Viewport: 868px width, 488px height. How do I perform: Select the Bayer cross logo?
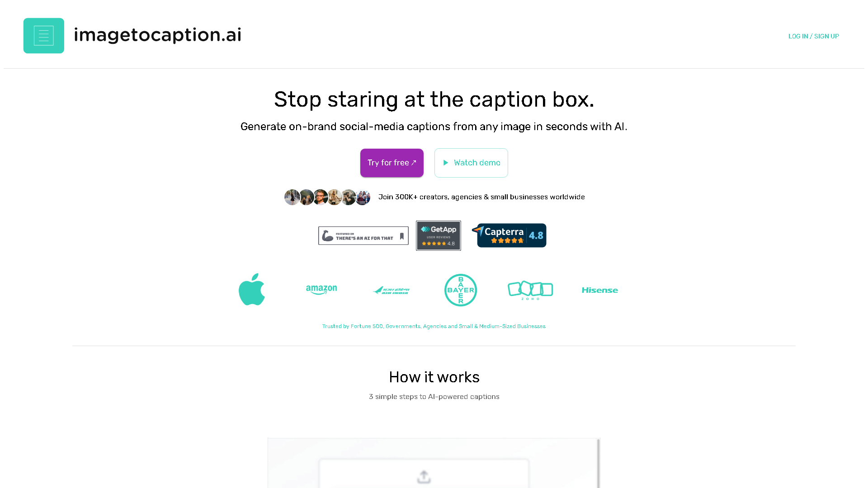click(x=460, y=290)
